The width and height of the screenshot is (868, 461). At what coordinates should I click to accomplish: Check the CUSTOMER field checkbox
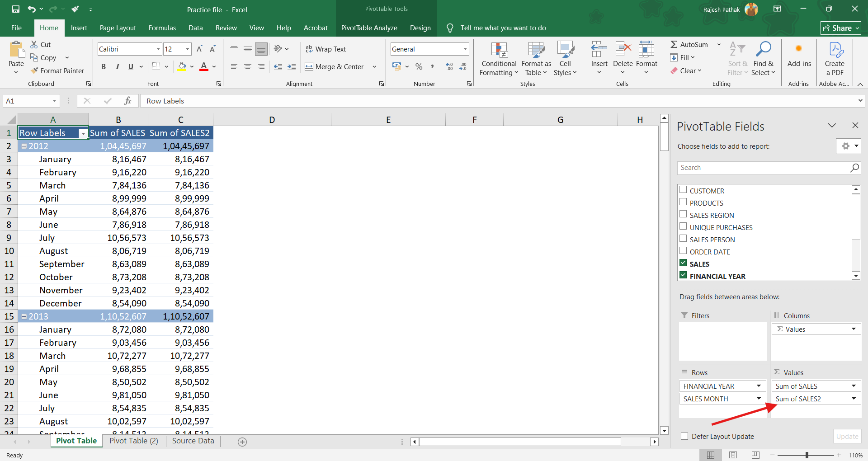(x=683, y=190)
